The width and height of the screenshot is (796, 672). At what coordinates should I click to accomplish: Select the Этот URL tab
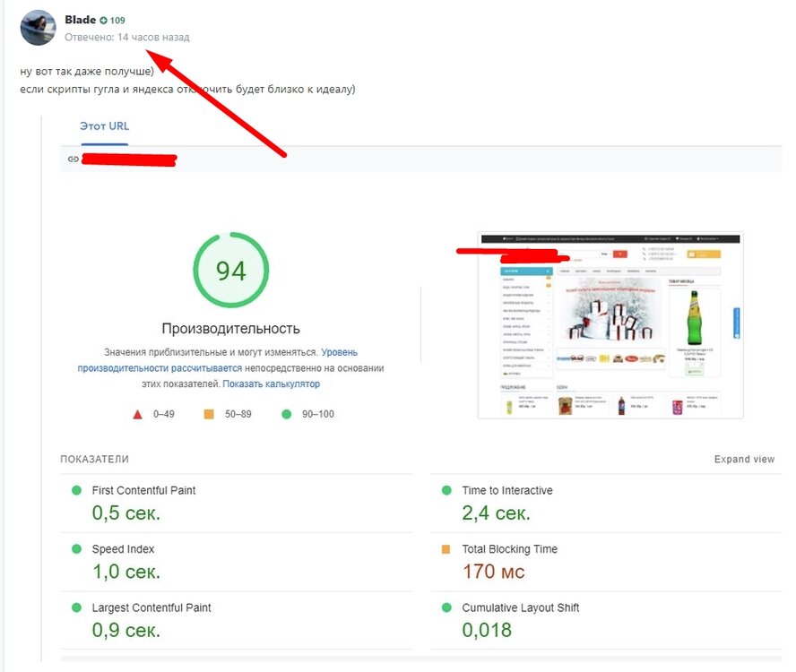105,126
